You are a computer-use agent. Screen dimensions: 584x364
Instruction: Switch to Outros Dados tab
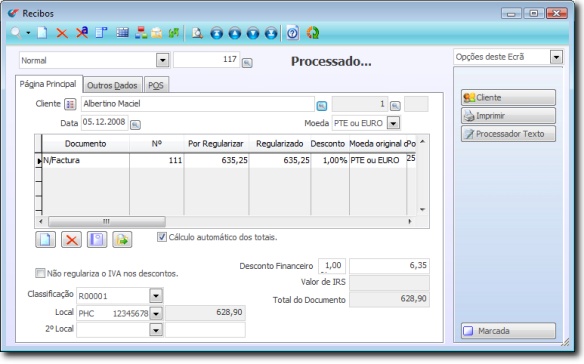pos(112,86)
